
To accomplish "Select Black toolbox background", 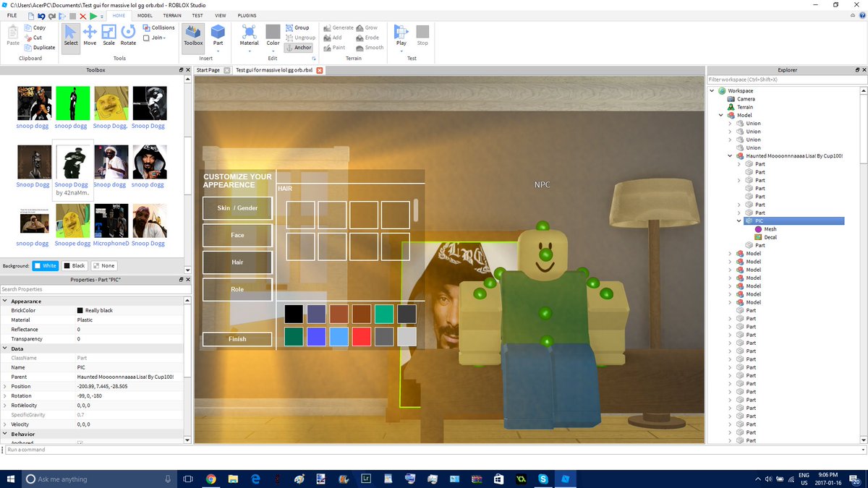I will pos(75,265).
